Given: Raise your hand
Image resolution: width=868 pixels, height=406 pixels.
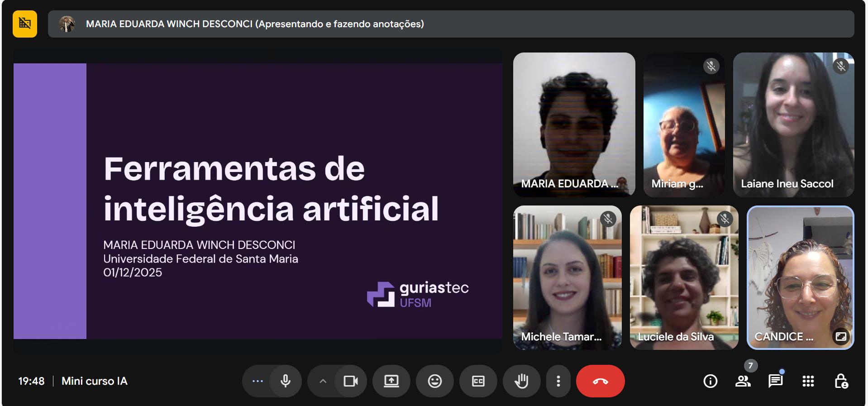Looking at the screenshot, I should pyautogui.click(x=521, y=381).
